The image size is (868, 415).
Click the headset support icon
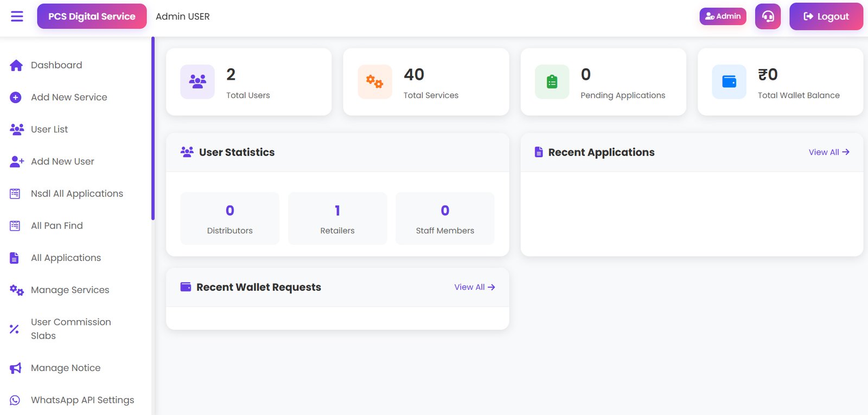[768, 16]
